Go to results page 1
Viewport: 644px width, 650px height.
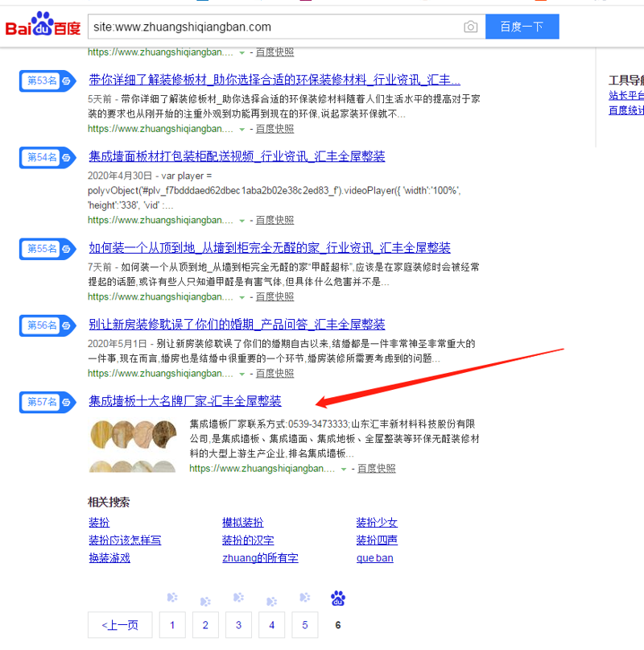click(x=172, y=625)
